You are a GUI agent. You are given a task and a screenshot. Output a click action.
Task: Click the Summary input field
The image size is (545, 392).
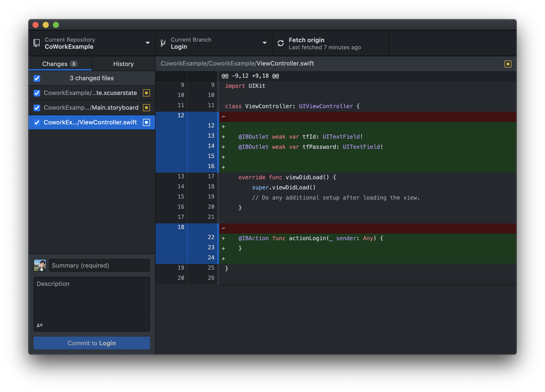[x=99, y=265]
